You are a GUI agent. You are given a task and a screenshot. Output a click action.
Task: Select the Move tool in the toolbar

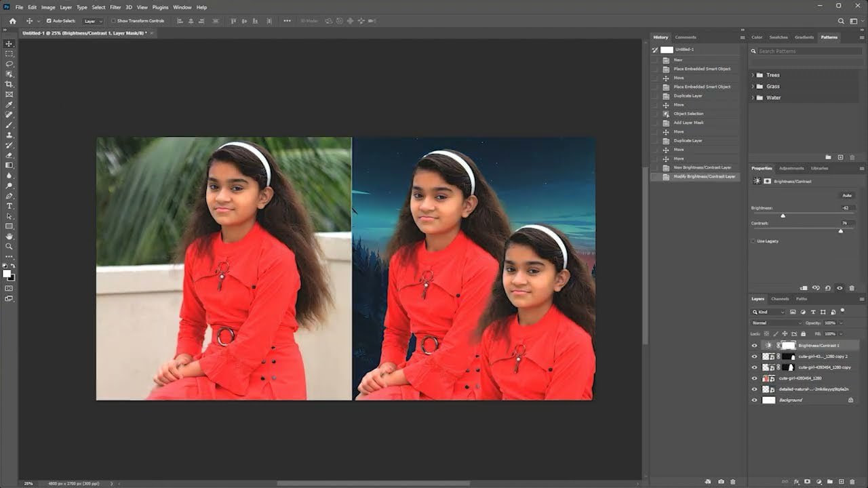[x=9, y=43]
